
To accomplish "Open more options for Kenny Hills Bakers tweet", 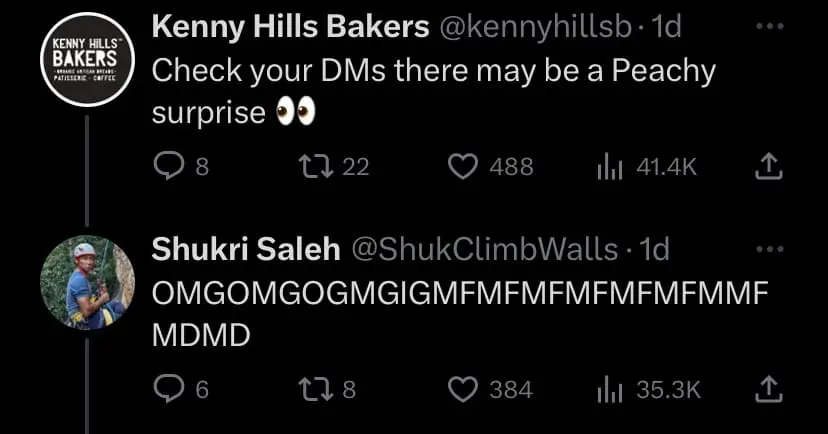I will click(767, 27).
